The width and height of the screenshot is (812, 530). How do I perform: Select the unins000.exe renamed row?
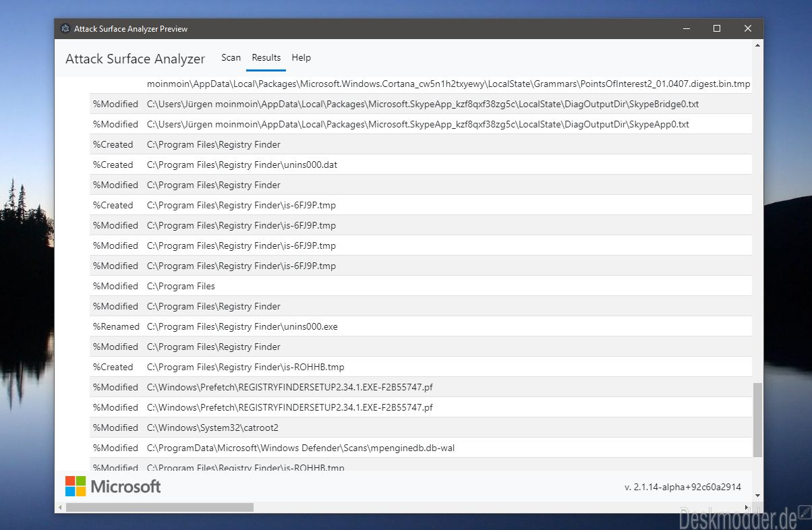[x=421, y=326]
